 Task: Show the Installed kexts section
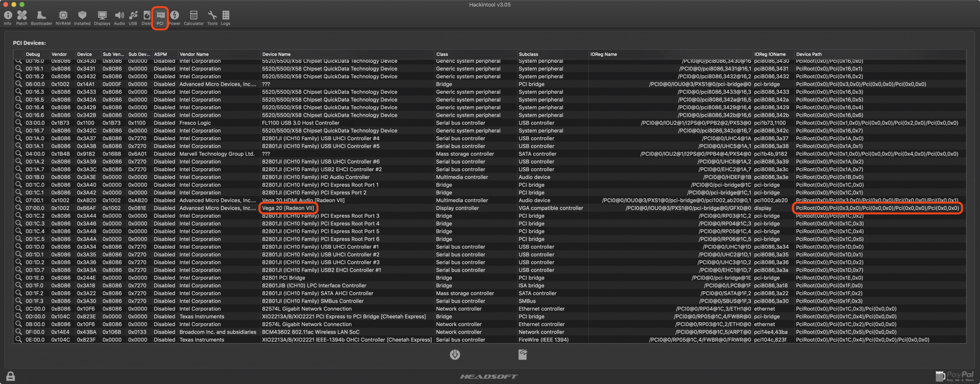tap(82, 18)
